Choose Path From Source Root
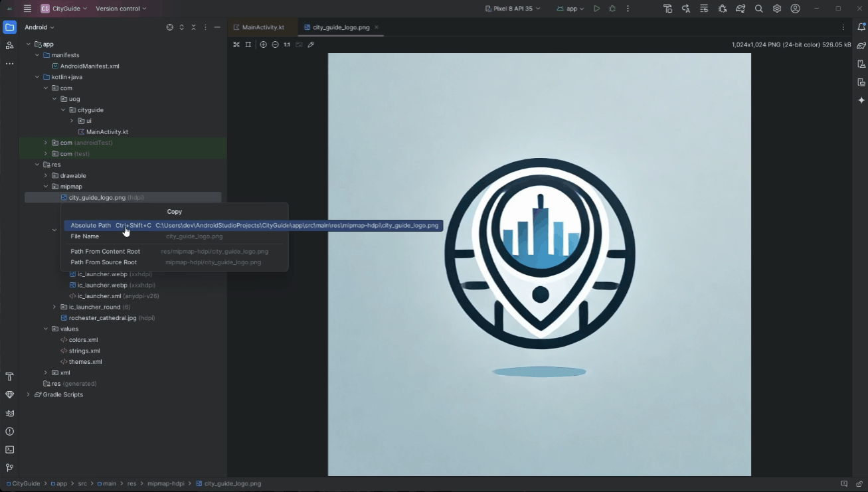The height and width of the screenshot is (492, 868). pos(175,262)
